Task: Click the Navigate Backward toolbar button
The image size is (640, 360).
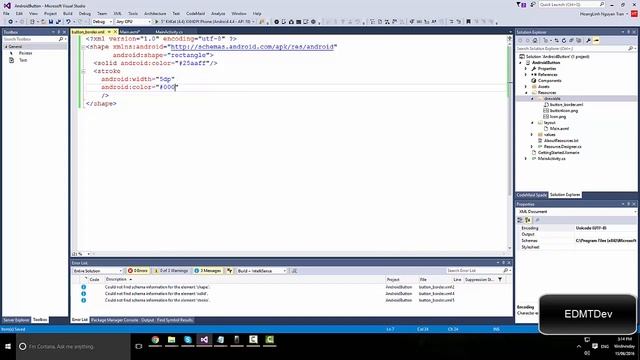Action: point(10,22)
